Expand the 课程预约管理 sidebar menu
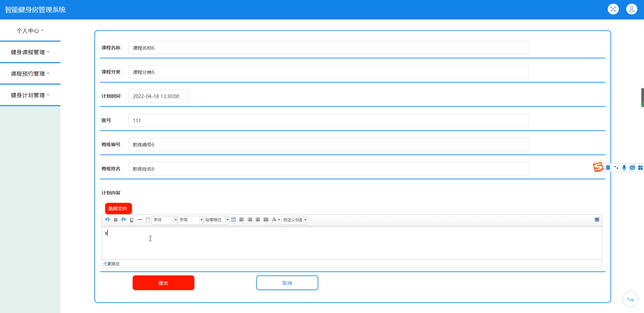 click(x=30, y=74)
